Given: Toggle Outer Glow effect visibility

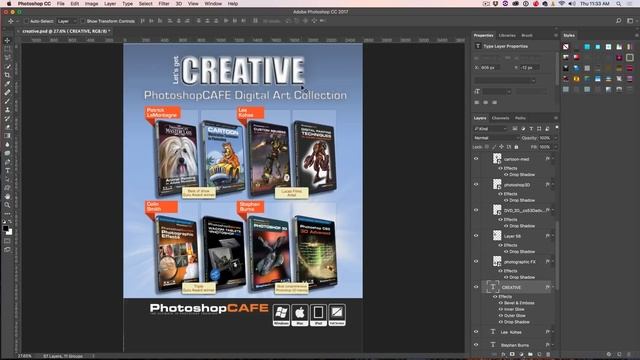Looking at the screenshot, I should (500, 316).
